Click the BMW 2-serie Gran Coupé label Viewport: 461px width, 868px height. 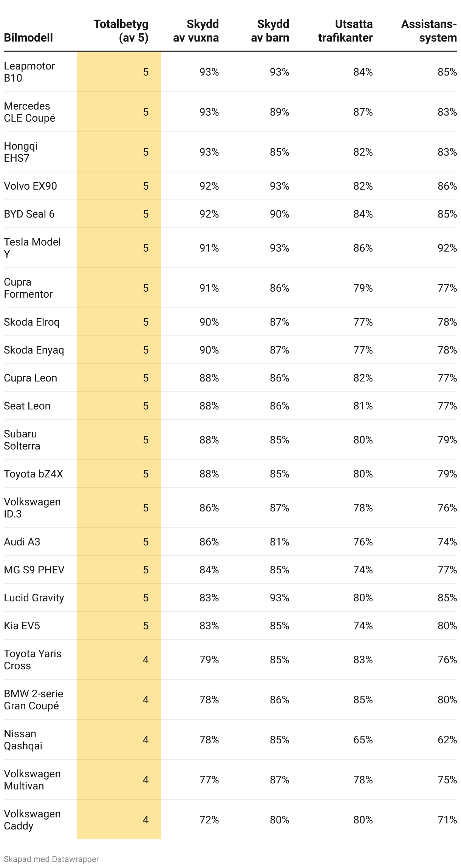pos(33,700)
